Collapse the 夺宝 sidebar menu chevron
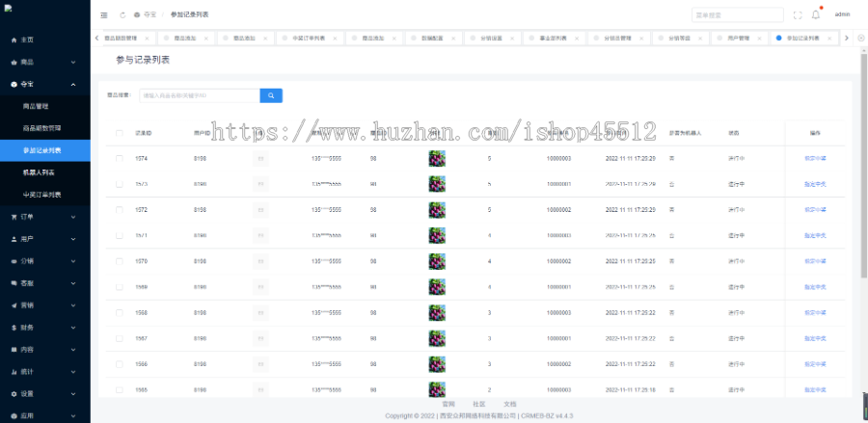Image resolution: width=868 pixels, height=423 pixels. click(73, 84)
